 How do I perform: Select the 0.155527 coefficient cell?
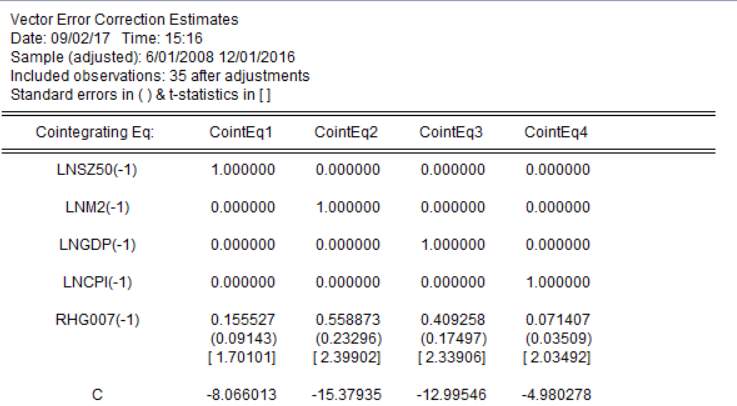click(241, 320)
